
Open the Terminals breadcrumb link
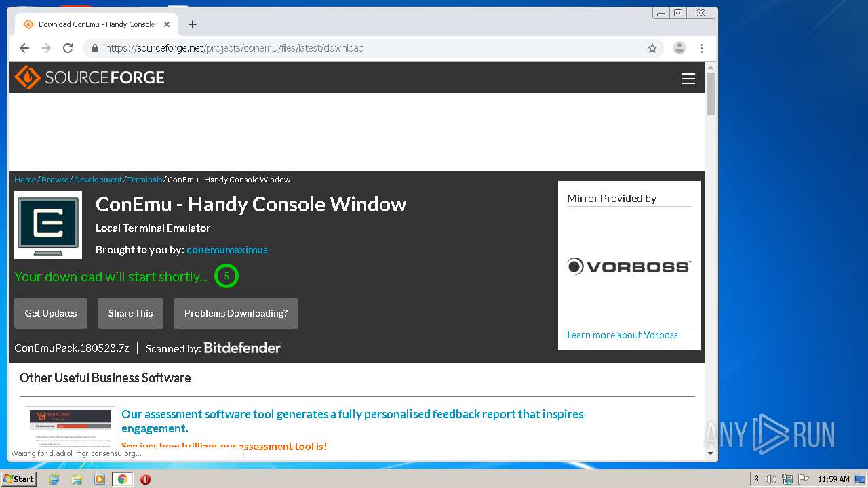[x=145, y=180]
